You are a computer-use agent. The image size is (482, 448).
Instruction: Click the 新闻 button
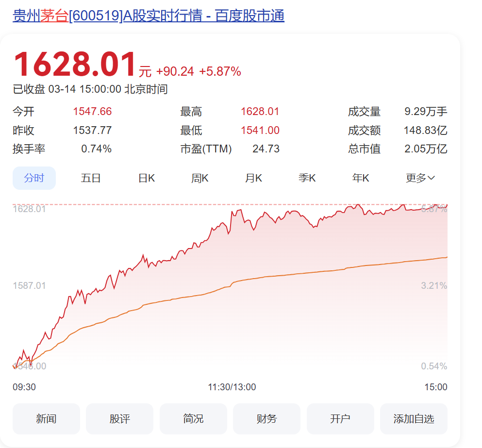46,419
